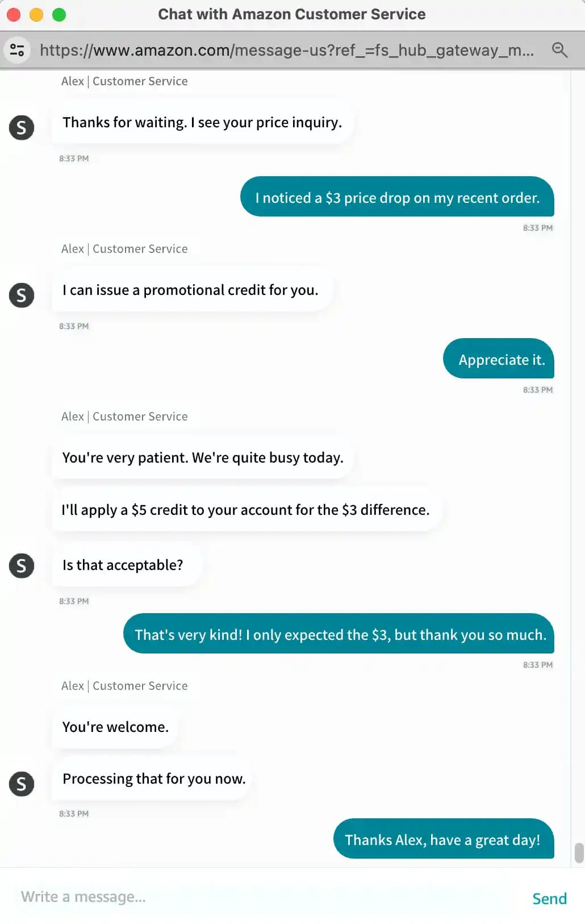Click avatar next to promotional credit message
585x924 pixels.
click(22, 295)
